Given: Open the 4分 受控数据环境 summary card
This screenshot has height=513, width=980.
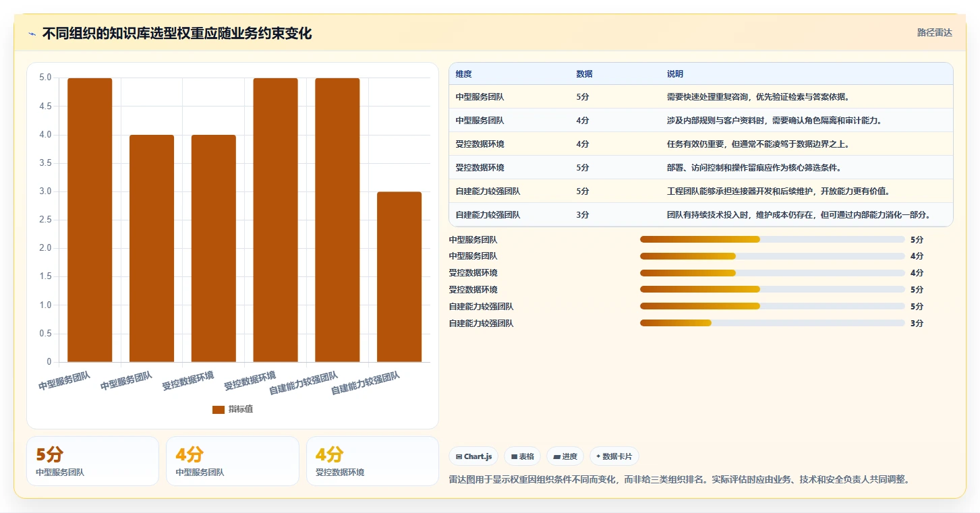Looking at the screenshot, I should tap(372, 461).
